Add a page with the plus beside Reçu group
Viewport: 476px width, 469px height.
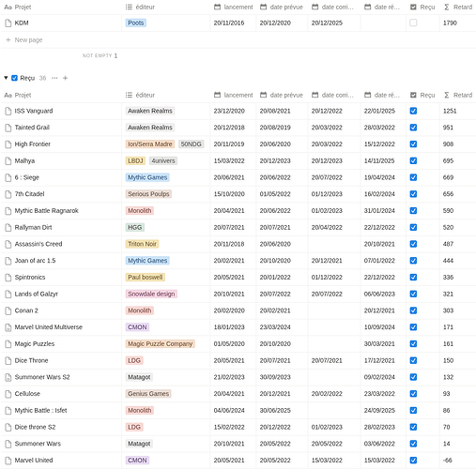65,78
